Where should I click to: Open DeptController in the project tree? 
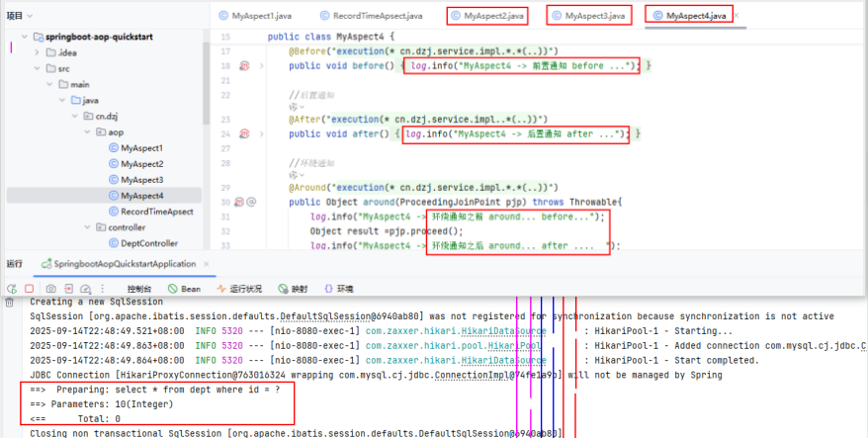[x=148, y=242]
